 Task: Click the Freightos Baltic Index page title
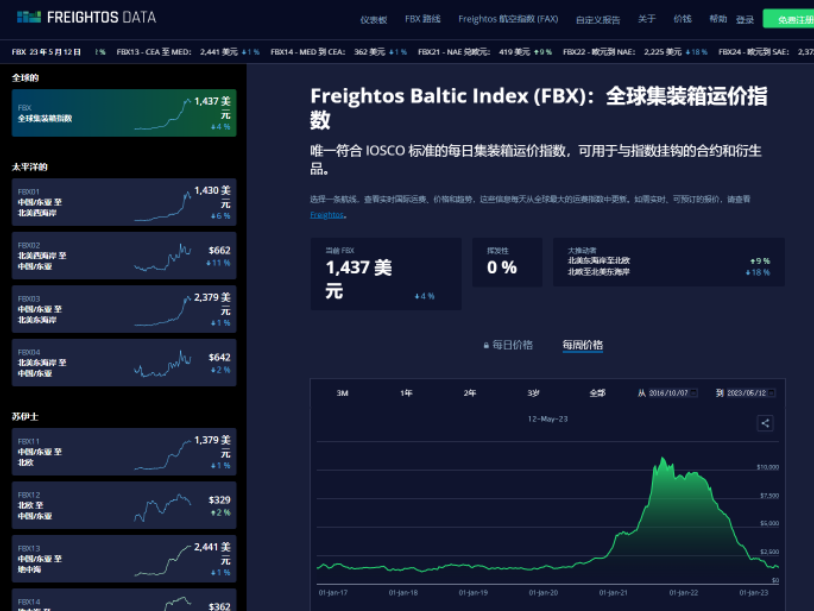(538, 108)
